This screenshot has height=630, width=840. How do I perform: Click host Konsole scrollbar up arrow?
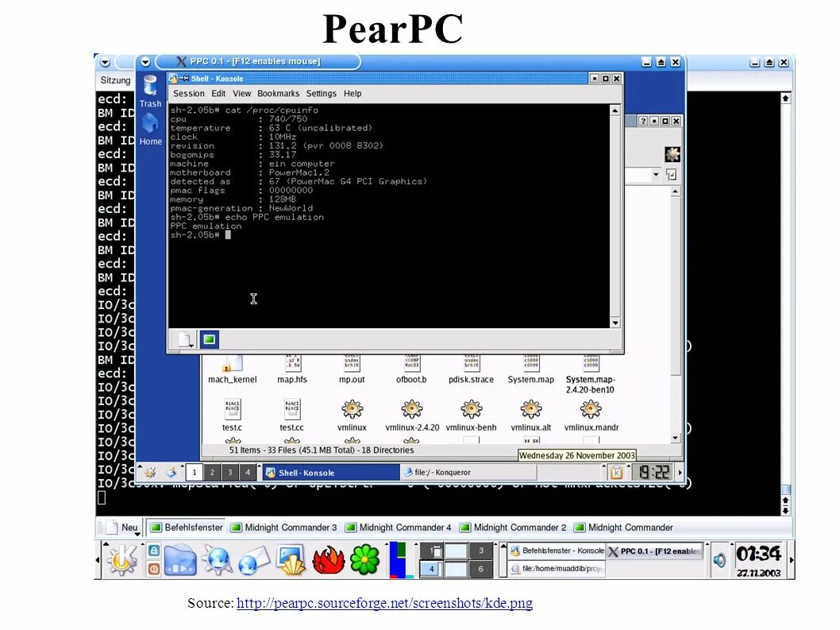coord(785,99)
